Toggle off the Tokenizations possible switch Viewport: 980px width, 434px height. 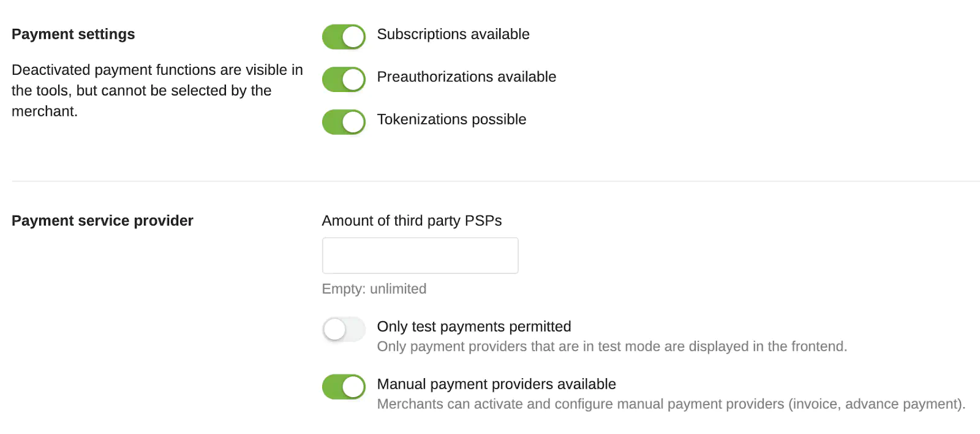coord(344,122)
